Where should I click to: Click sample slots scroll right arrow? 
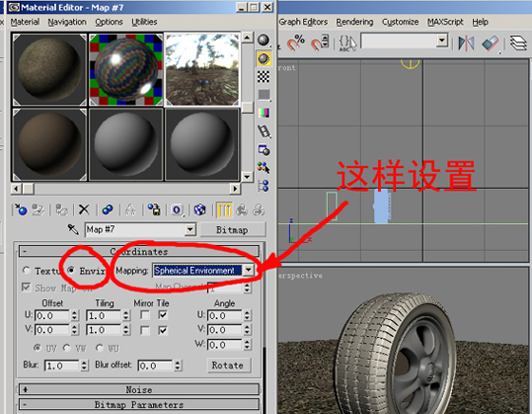[x=235, y=189]
